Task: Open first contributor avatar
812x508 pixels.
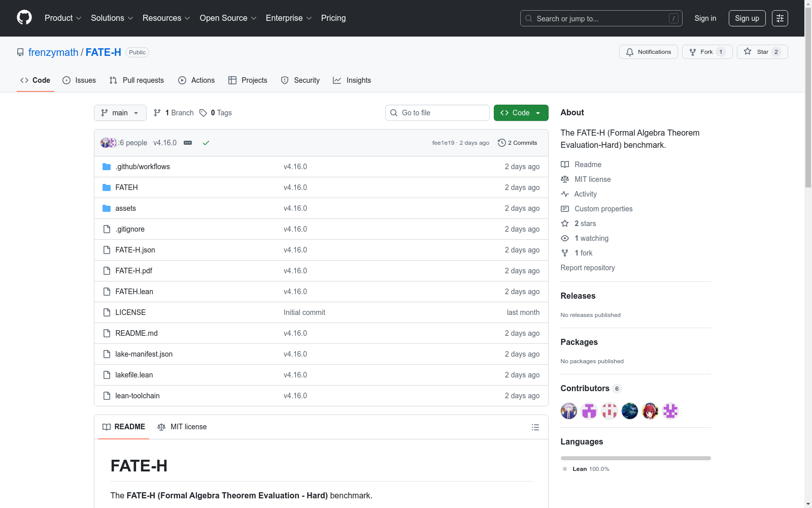Action: (569, 411)
